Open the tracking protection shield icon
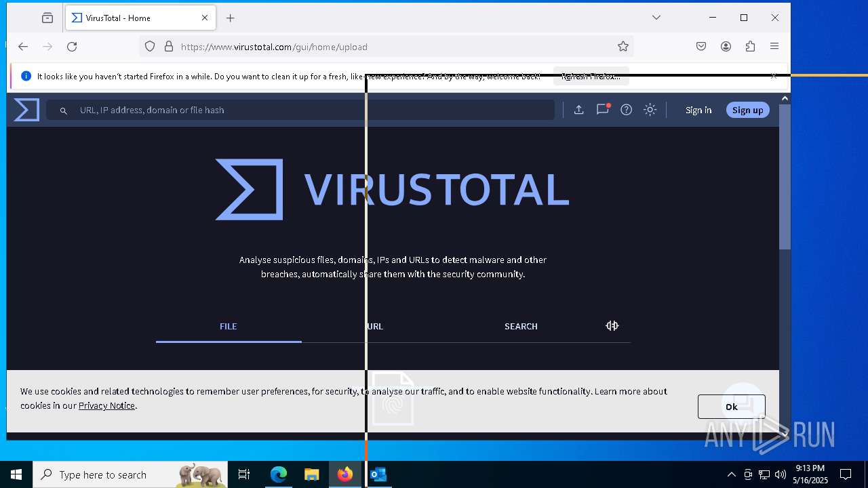Viewport: 868px width, 488px height. [150, 47]
